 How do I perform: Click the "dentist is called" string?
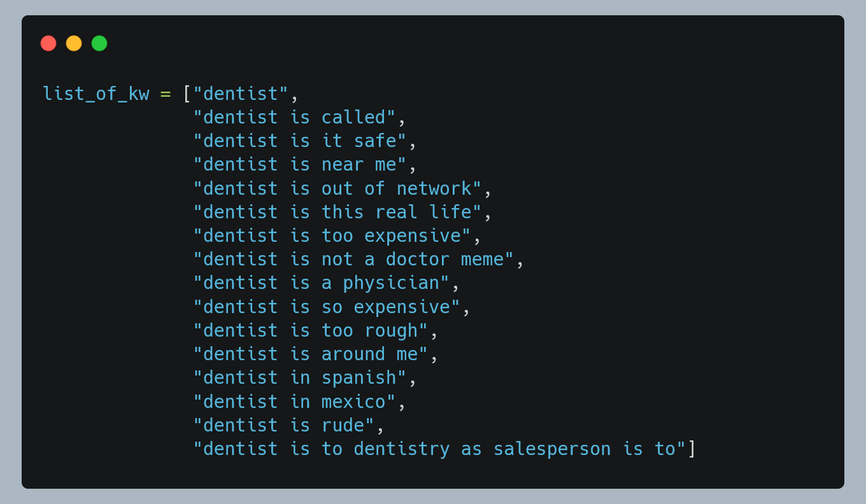(x=294, y=118)
